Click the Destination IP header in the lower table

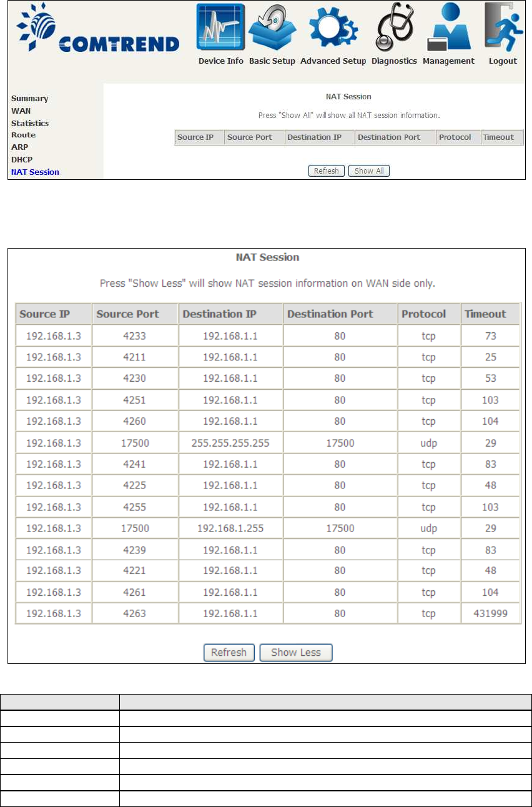230,314
